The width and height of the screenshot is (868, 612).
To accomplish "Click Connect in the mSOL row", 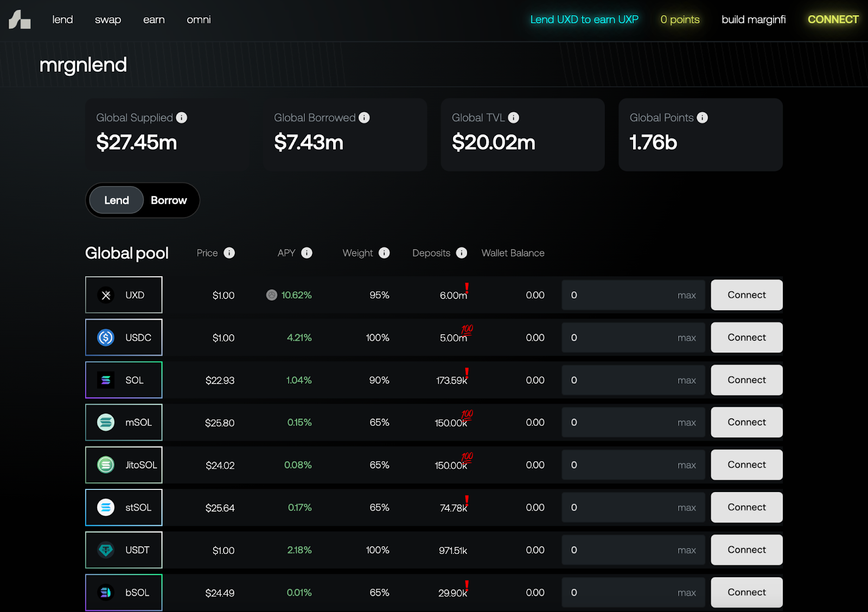I will point(746,422).
